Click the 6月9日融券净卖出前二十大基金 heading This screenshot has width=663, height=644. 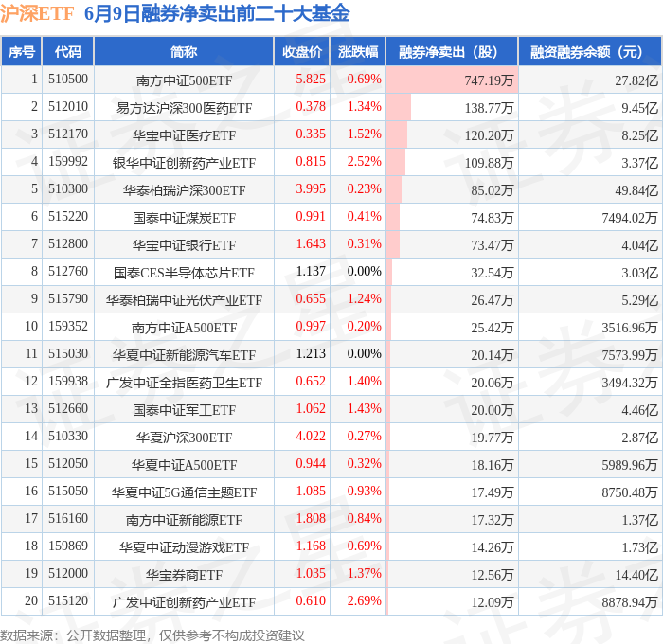click(x=217, y=14)
